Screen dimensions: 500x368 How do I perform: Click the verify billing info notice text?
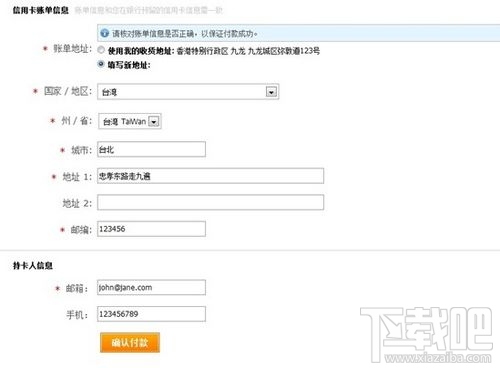pos(184,33)
